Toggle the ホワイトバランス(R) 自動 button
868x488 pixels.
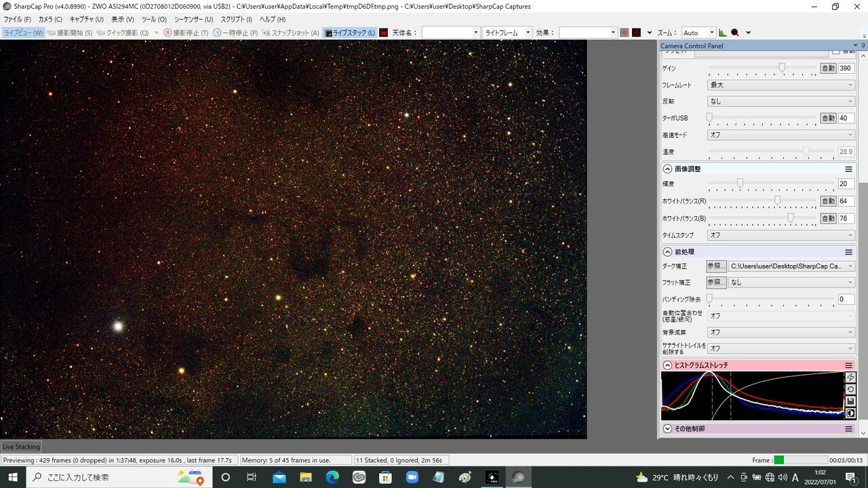point(828,201)
